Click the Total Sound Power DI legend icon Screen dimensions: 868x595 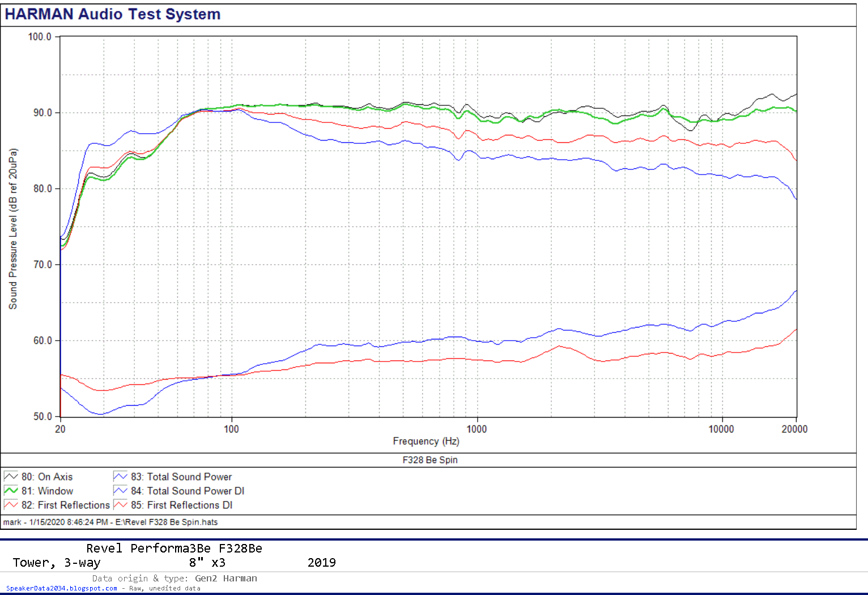[x=120, y=491]
